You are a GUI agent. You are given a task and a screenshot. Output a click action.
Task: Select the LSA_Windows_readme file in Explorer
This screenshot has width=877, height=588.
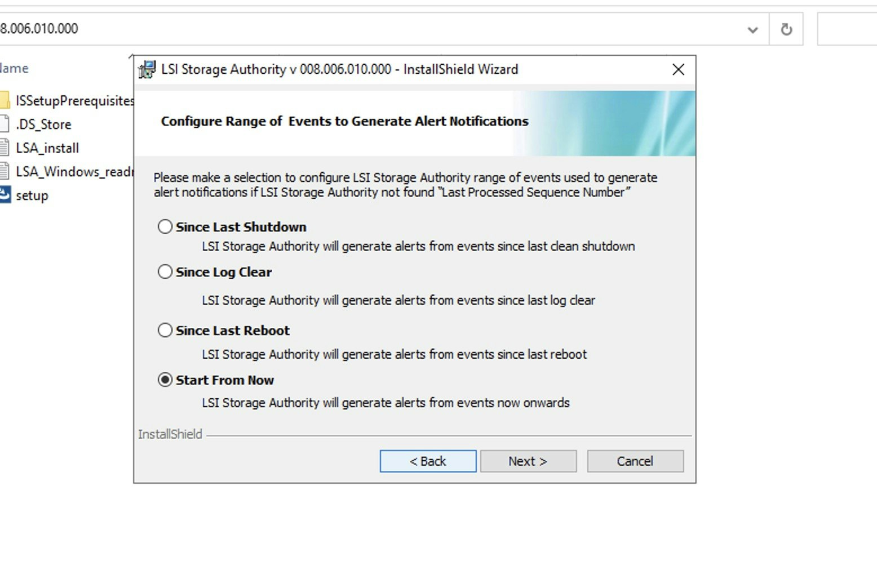(x=67, y=172)
